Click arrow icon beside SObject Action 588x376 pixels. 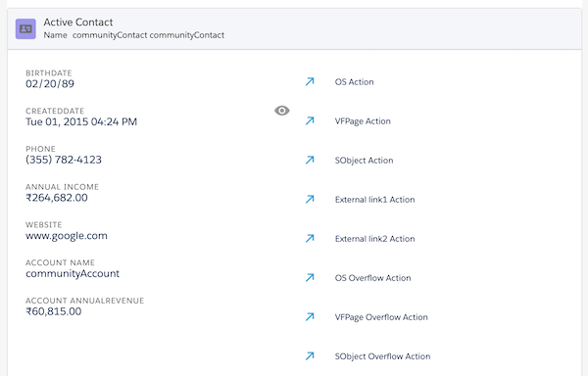tap(310, 160)
